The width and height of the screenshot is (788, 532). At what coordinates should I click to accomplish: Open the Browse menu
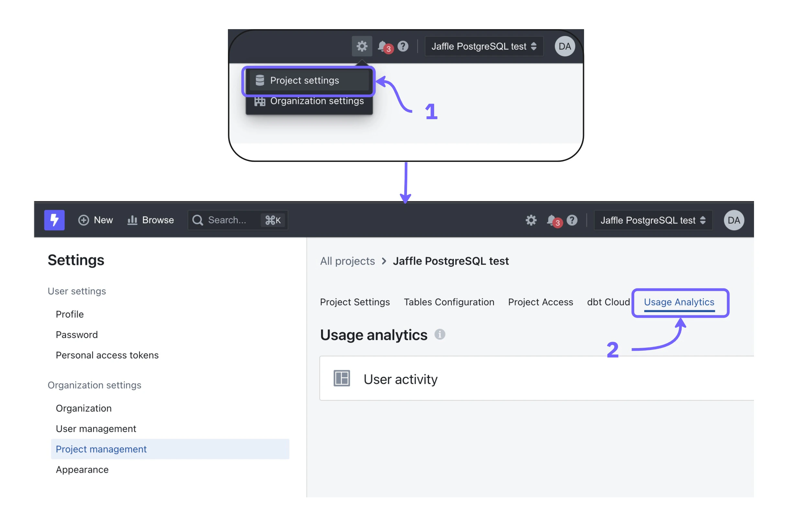coord(151,220)
